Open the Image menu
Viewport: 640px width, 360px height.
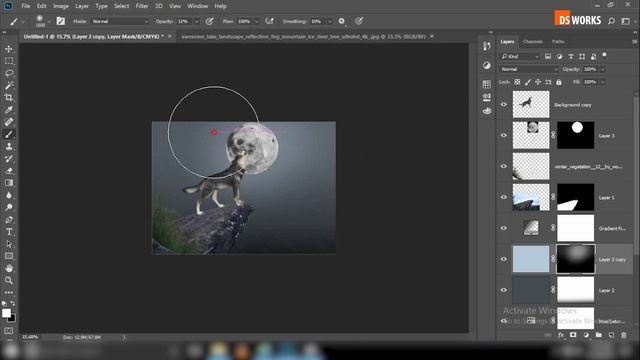coord(61,6)
